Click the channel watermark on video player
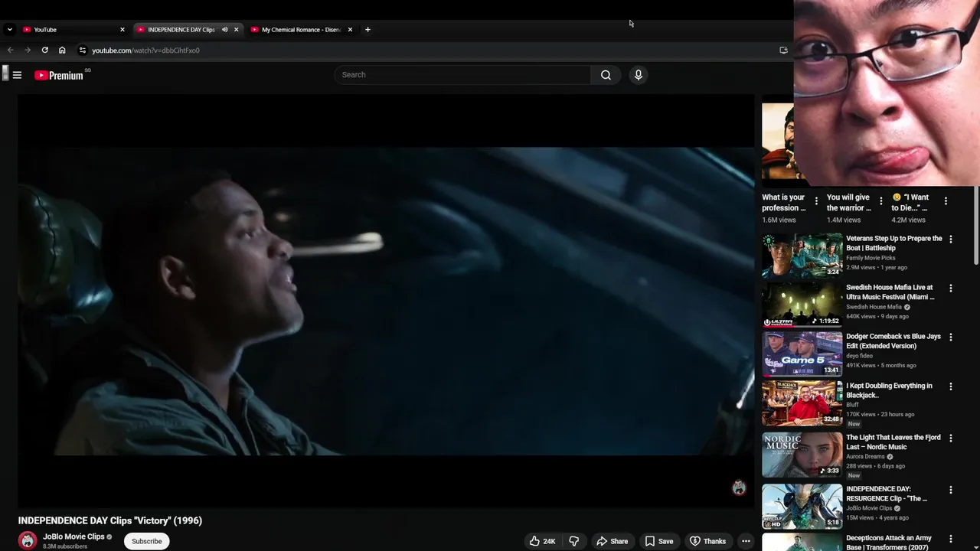The width and height of the screenshot is (980, 551). (x=739, y=488)
